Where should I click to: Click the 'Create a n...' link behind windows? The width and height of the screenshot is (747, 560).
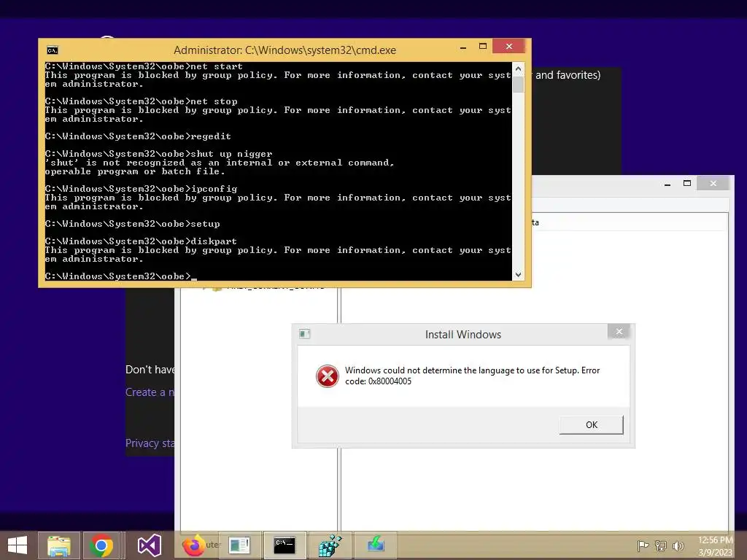150,392
